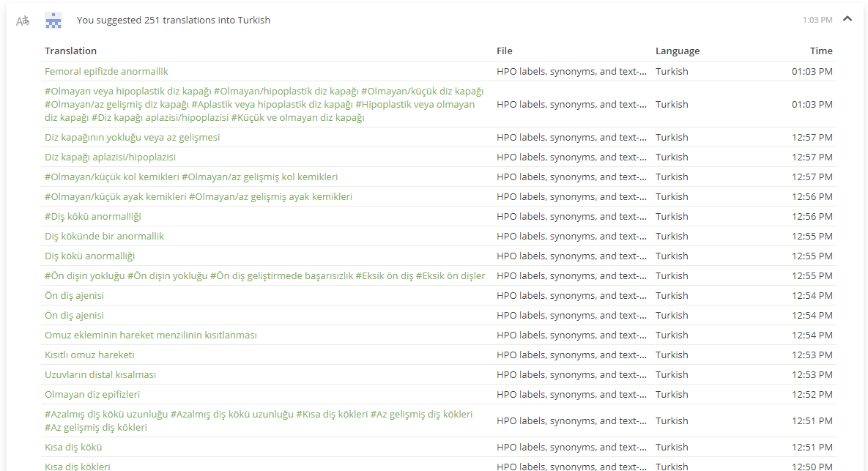The width and height of the screenshot is (868, 471).
Task: Click Turkish language in '#Ön dişin yokluğu' row
Action: coord(672,275)
